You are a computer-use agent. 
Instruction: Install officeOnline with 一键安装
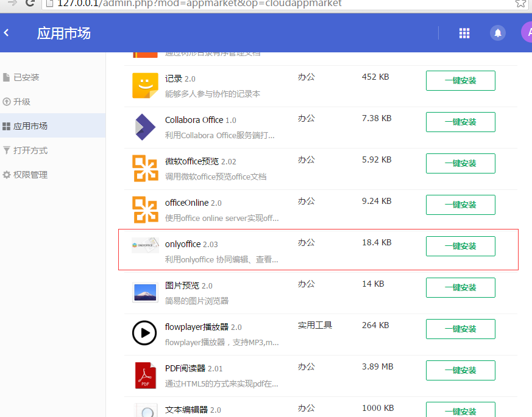point(461,205)
